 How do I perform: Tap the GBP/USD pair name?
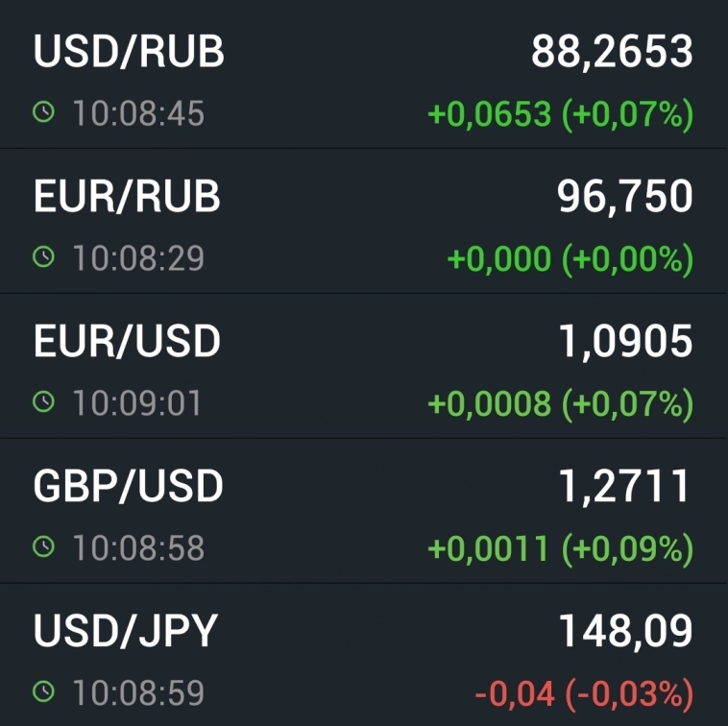click(x=129, y=487)
